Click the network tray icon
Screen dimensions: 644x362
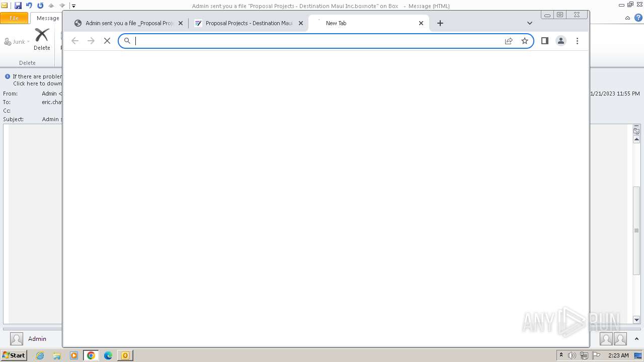point(584,355)
